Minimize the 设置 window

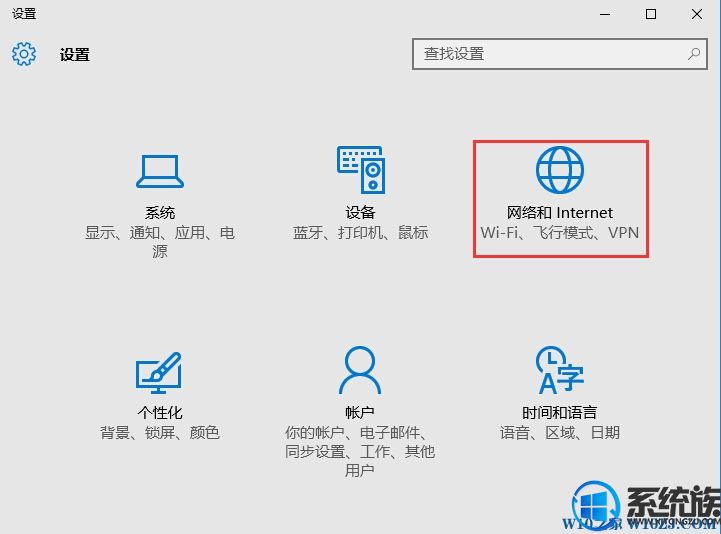605,14
